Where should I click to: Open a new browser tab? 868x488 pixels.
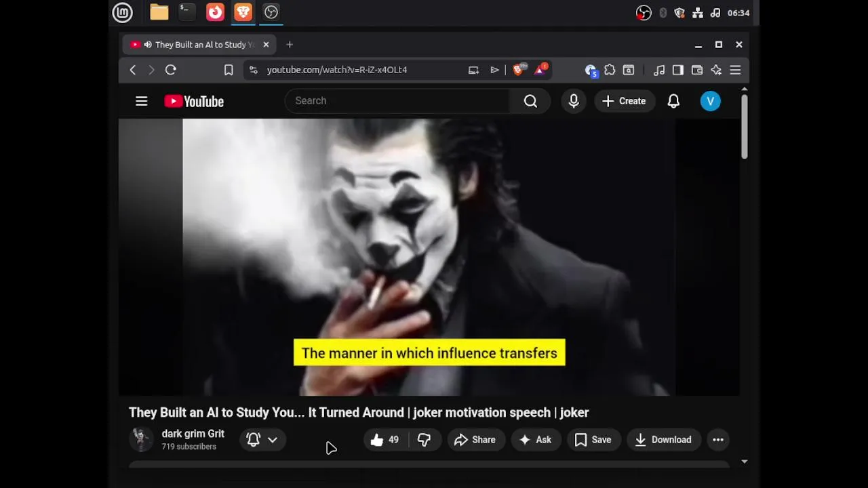(x=290, y=45)
